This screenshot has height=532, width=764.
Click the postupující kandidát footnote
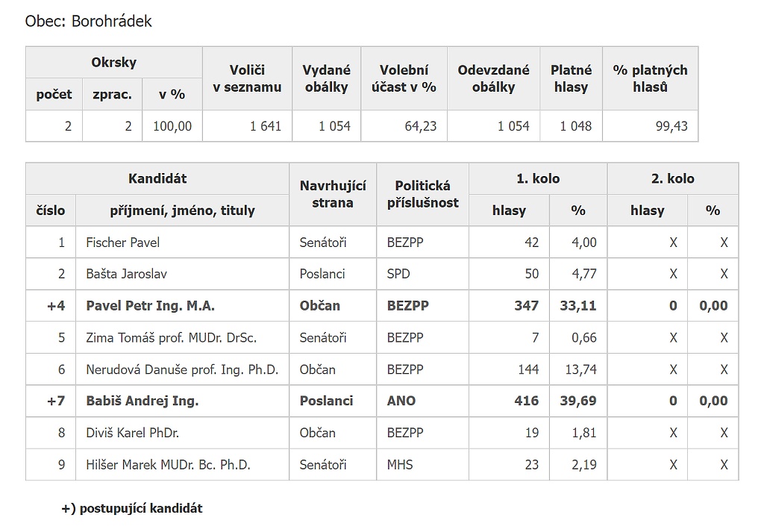pyautogui.click(x=132, y=508)
